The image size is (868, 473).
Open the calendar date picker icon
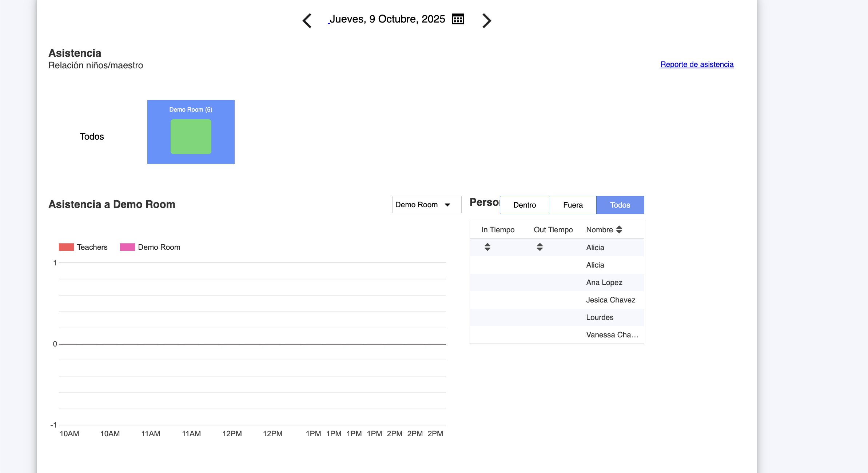(x=458, y=19)
